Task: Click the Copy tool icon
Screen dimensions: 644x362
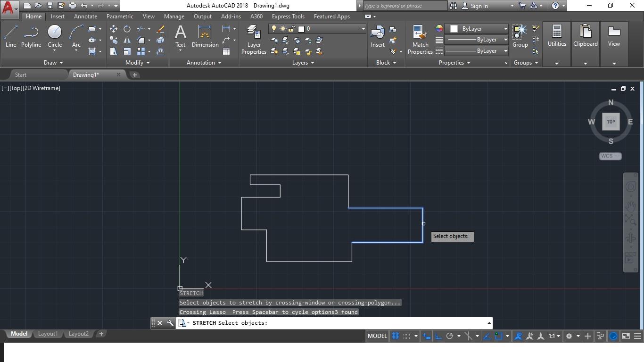Action: tap(114, 40)
